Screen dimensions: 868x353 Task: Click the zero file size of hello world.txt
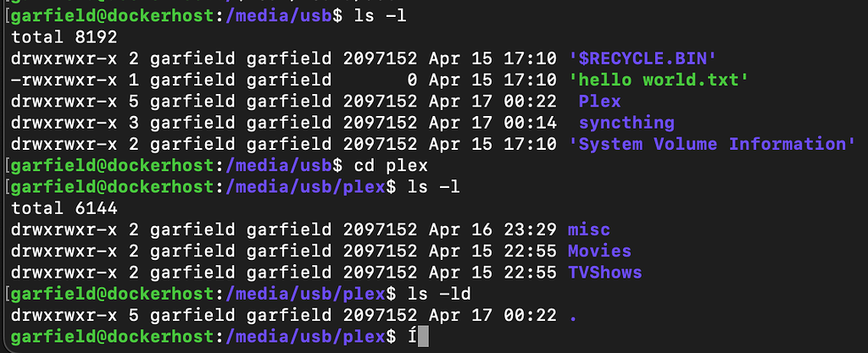click(x=413, y=80)
